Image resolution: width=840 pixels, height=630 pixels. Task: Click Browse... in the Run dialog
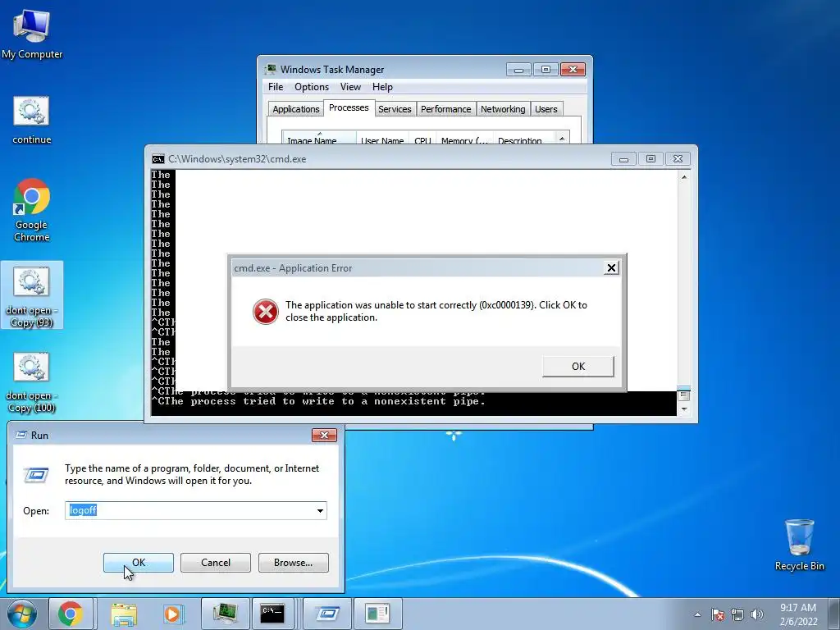click(293, 563)
